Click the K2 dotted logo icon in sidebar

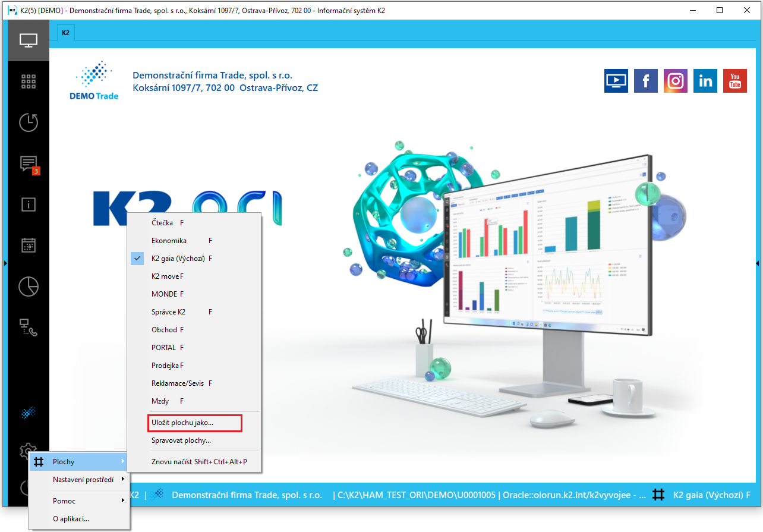29,411
